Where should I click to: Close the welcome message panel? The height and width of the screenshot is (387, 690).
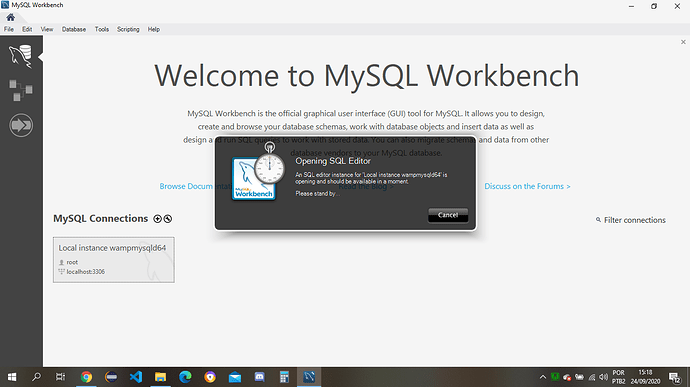[683, 42]
